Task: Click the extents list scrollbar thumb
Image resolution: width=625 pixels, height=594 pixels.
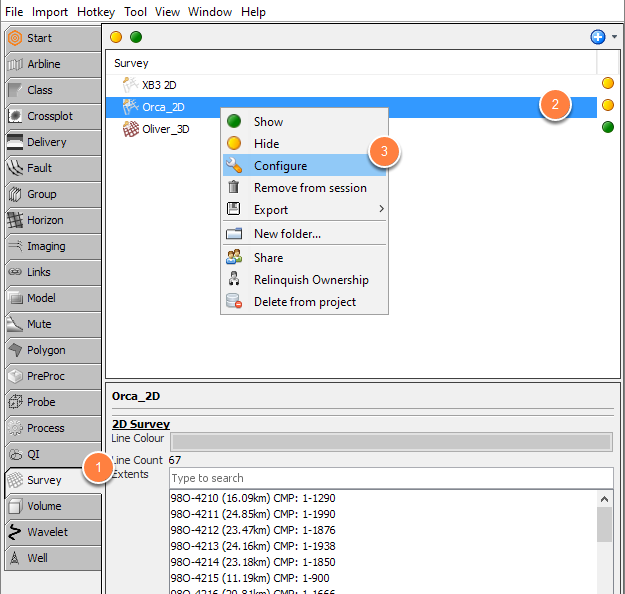Action: [x=604, y=525]
